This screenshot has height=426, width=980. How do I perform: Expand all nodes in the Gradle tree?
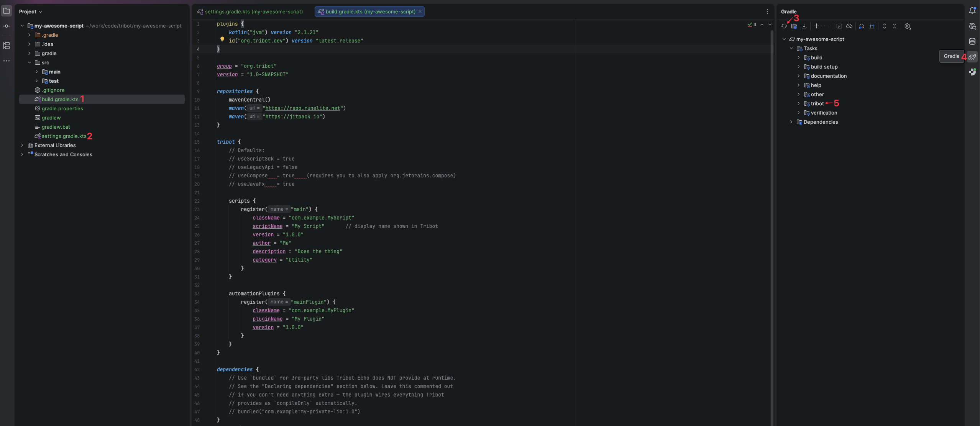click(885, 26)
